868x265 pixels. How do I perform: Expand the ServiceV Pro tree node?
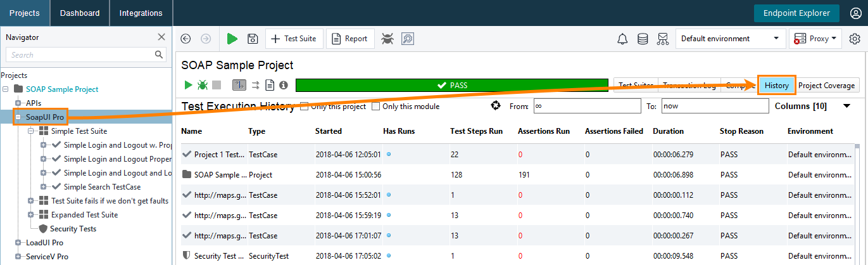pos(18,257)
